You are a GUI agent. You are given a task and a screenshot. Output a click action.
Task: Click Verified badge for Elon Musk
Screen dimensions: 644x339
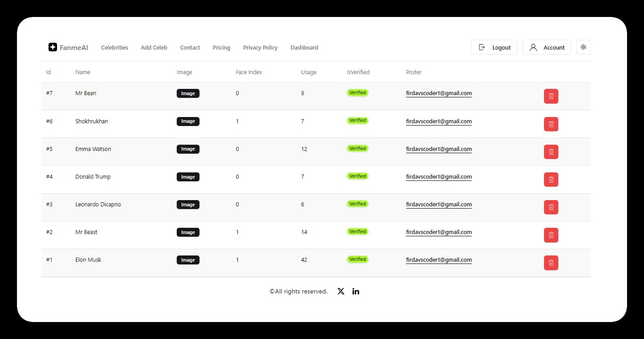tap(357, 259)
